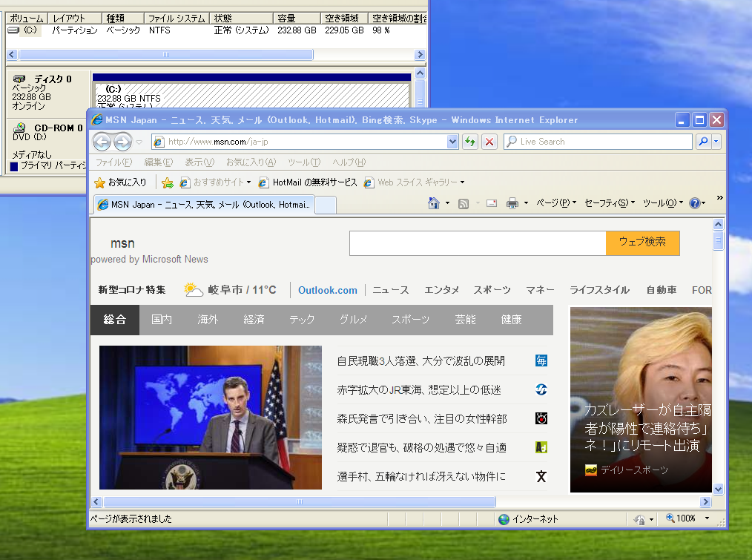Open the エンタメ navigation link

click(x=442, y=290)
